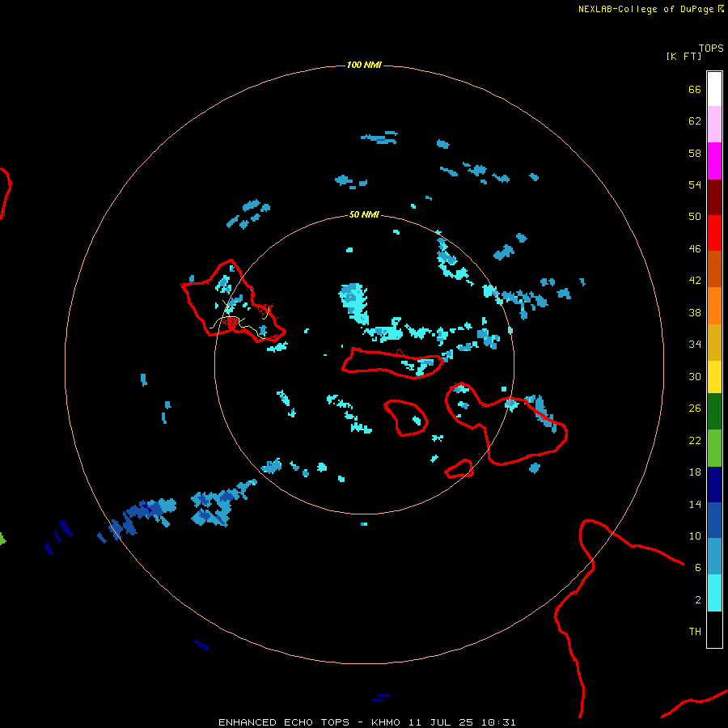Image resolution: width=728 pixels, height=728 pixels.
Task: Select the cyan 2 kft swatch
Action: coord(714,593)
